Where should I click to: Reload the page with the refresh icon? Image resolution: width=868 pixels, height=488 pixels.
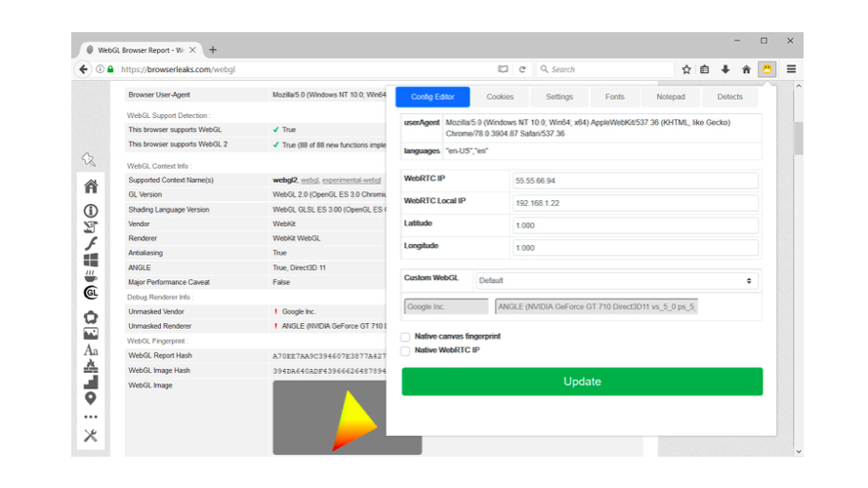coord(522,69)
